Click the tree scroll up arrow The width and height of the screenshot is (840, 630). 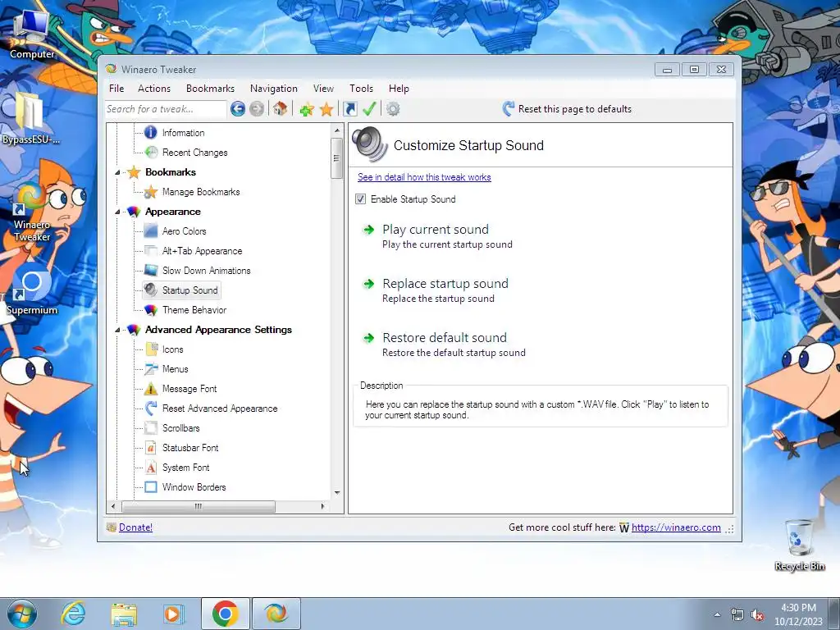tap(337, 130)
